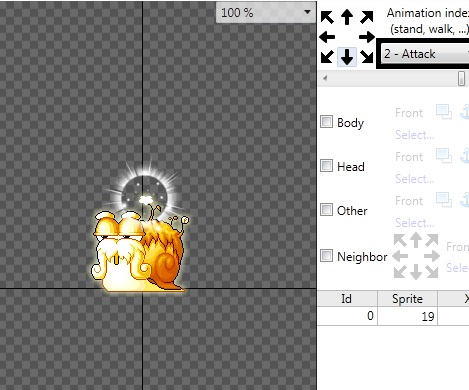Click Select... link under Head

pos(415,179)
